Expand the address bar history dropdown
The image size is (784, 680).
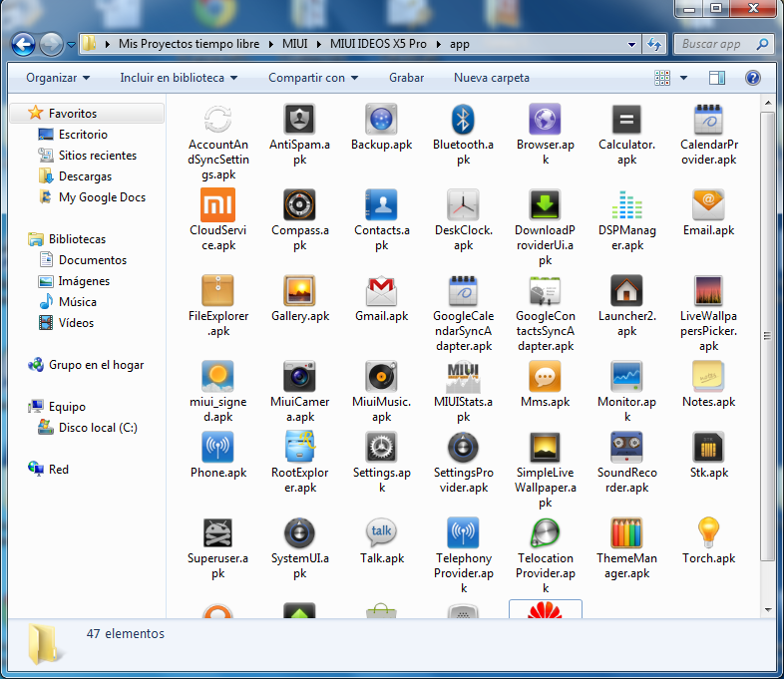[632, 44]
